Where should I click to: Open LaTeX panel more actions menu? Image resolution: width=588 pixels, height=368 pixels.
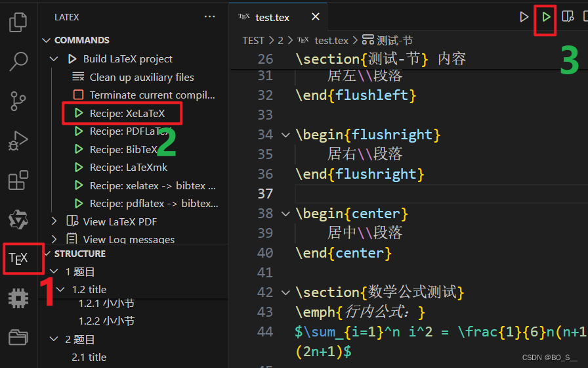[x=209, y=17]
